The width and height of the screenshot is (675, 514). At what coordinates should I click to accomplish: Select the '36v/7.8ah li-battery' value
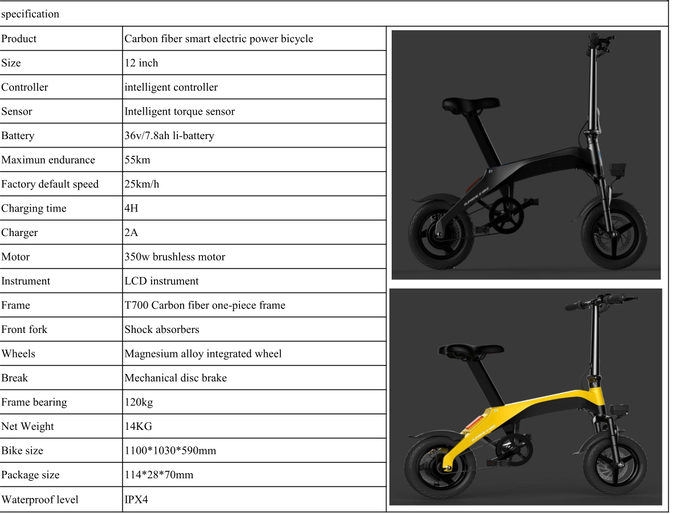click(169, 136)
